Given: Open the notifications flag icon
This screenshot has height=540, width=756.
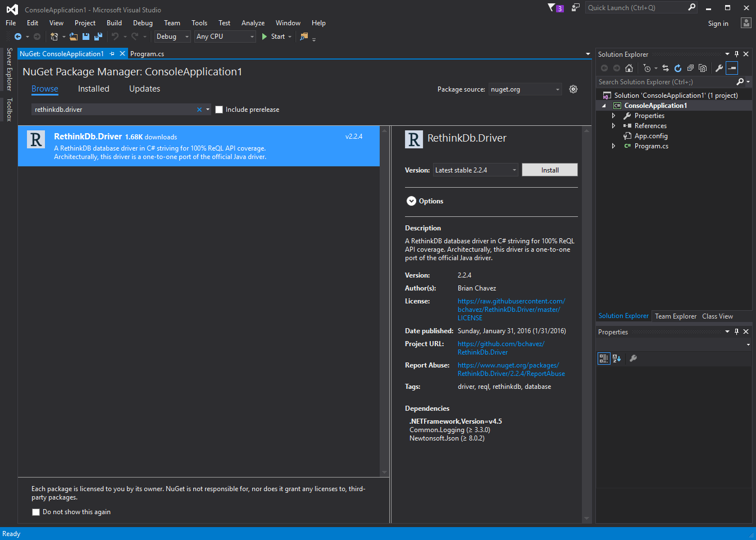Looking at the screenshot, I should [x=552, y=7].
